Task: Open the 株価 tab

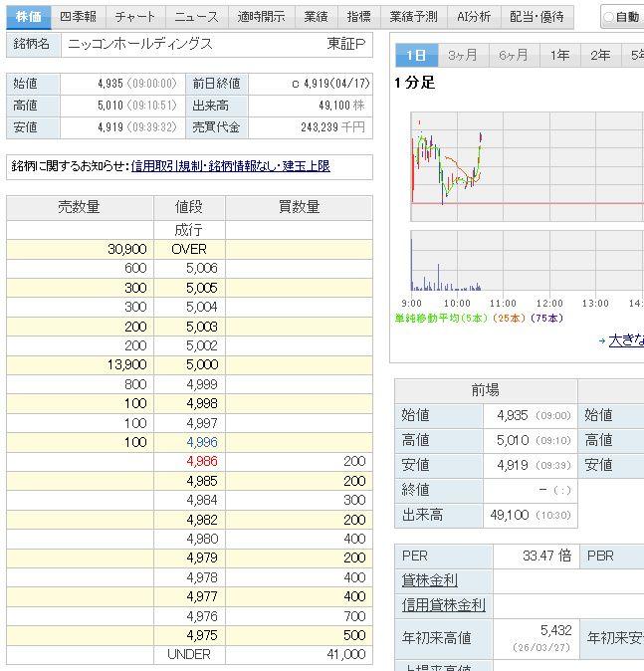Action: [29, 17]
